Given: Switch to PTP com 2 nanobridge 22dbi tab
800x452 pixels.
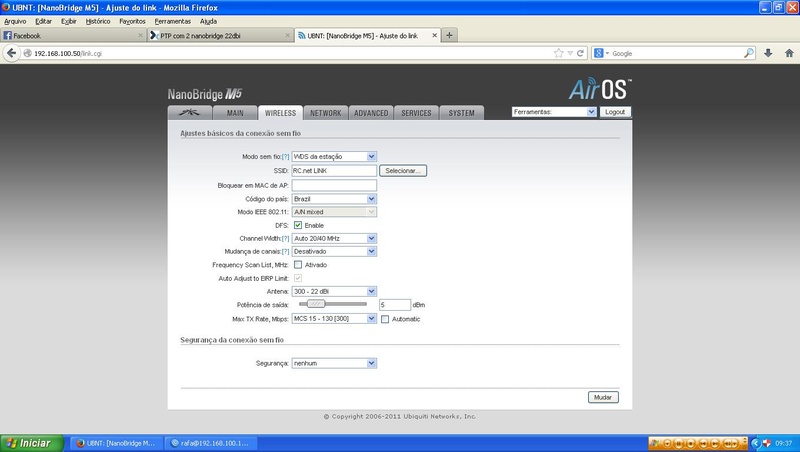Looking at the screenshot, I should pos(220,35).
